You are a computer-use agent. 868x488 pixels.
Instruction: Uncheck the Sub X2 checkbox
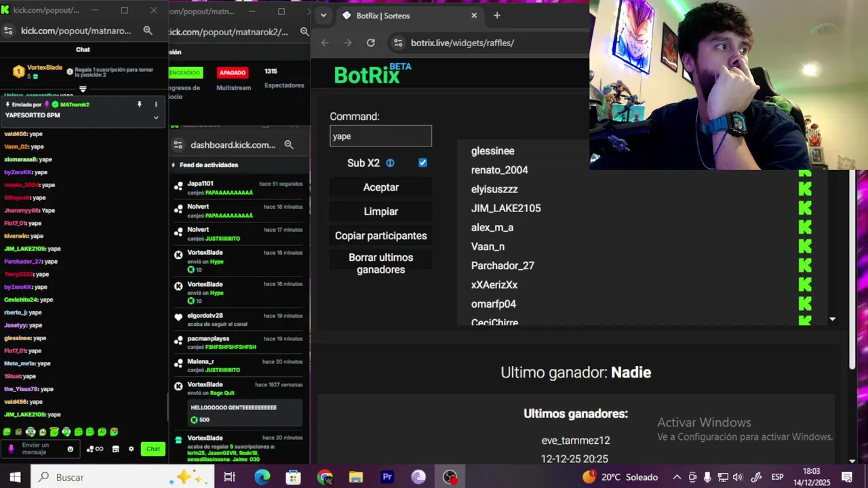(x=422, y=163)
